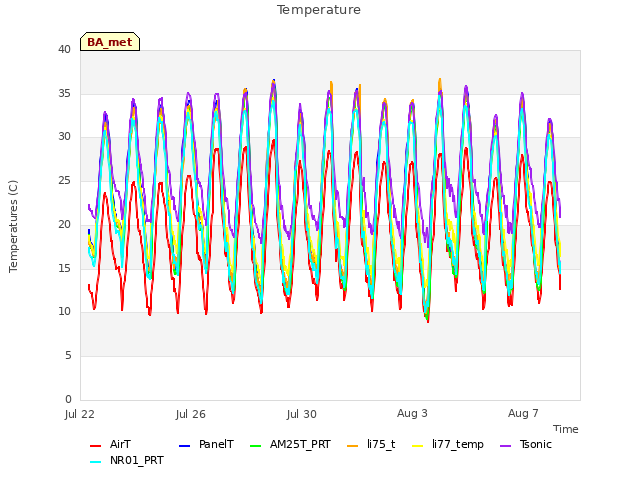Click the cyan NR01_PRT legend swatch

[96, 462]
